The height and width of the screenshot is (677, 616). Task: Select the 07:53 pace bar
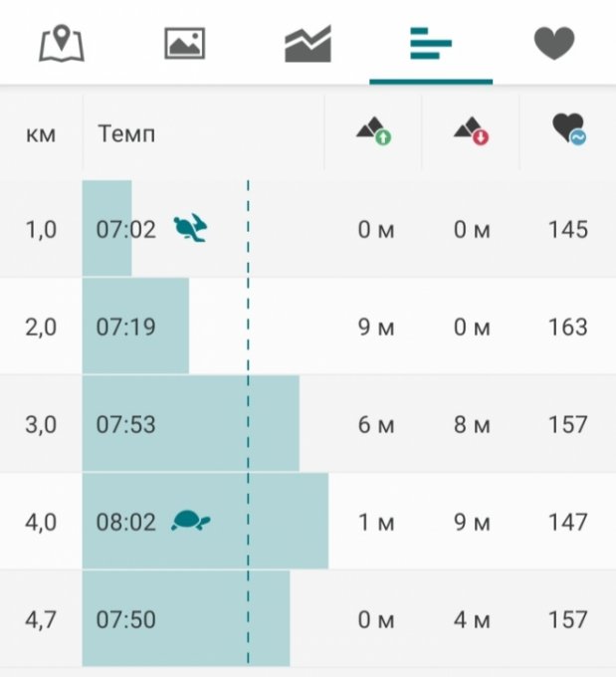pyautogui.click(x=190, y=424)
